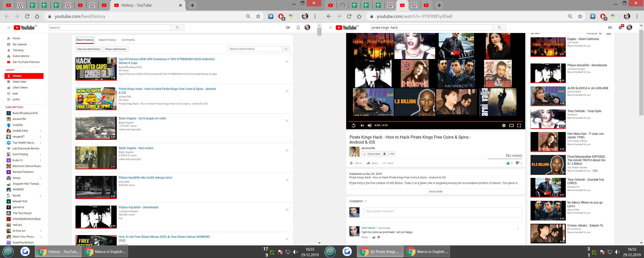Open hamburger guide menu in History window

click(9, 28)
